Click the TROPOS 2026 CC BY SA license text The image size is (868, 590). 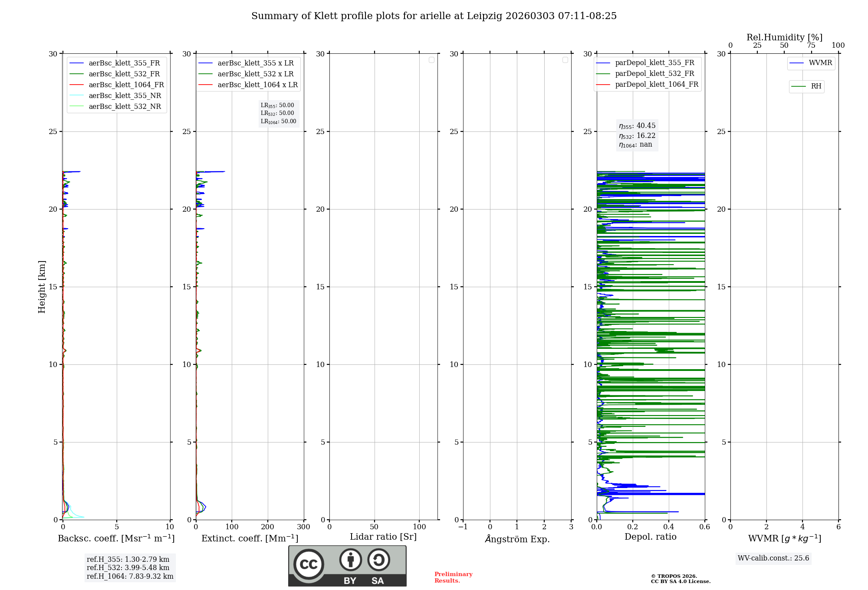[x=680, y=579]
